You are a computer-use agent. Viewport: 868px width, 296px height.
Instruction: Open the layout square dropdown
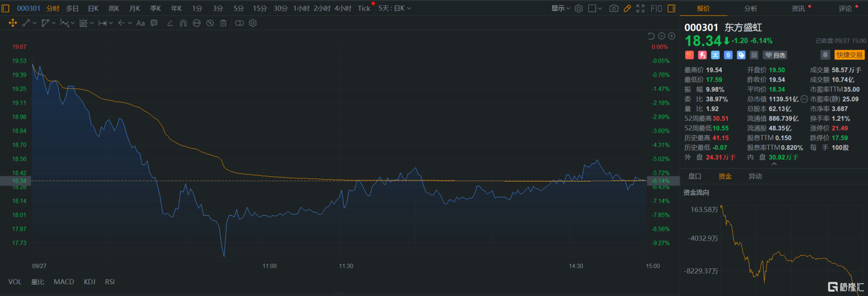point(595,8)
